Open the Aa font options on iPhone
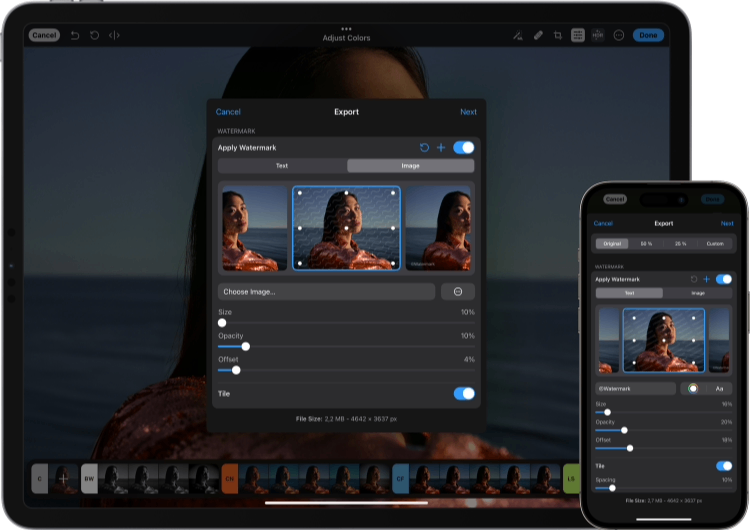This screenshot has height=530, width=750. [x=718, y=388]
